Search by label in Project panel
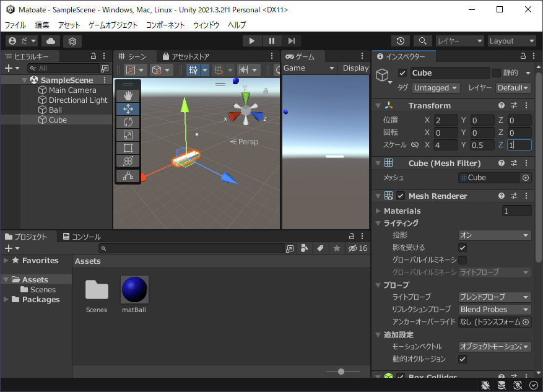Screen dimensions: 543x392 click(x=320, y=248)
